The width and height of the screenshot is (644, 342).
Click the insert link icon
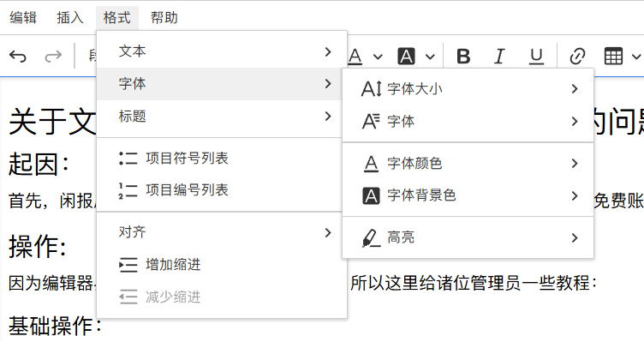point(577,56)
